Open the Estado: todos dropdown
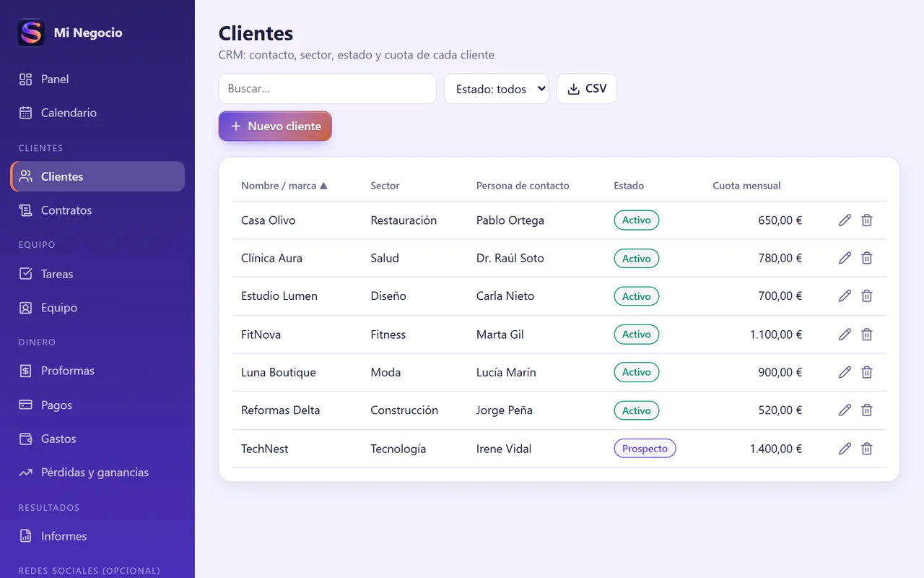924x578 pixels. [497, 89]
